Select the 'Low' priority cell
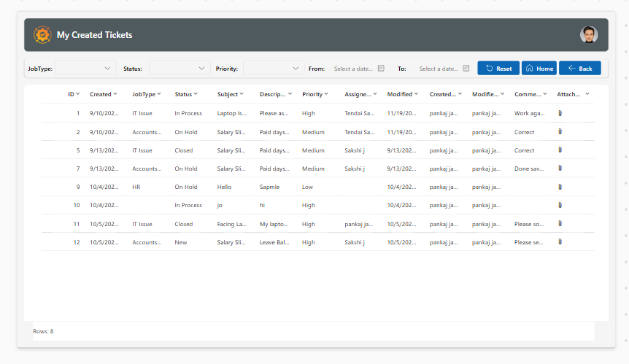Viewport: 629px width, 364px height. coord(307,187)
